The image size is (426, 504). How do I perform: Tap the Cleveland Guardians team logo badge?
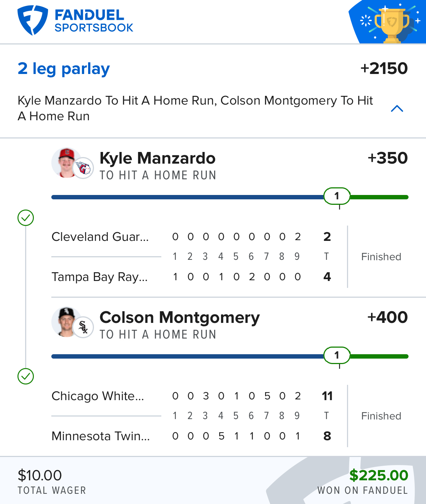pyautogui.click(x=84, y=168)
